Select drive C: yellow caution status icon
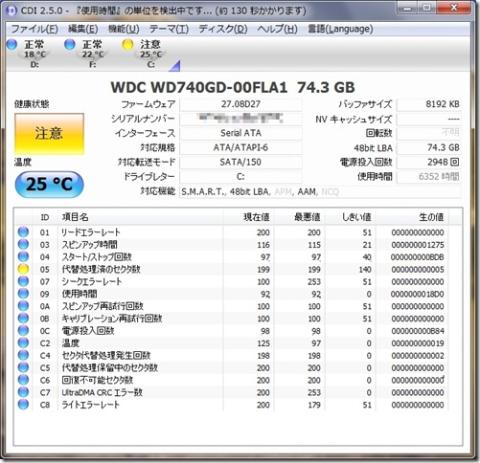The image size is (480, 463). (x=128, y=45)
